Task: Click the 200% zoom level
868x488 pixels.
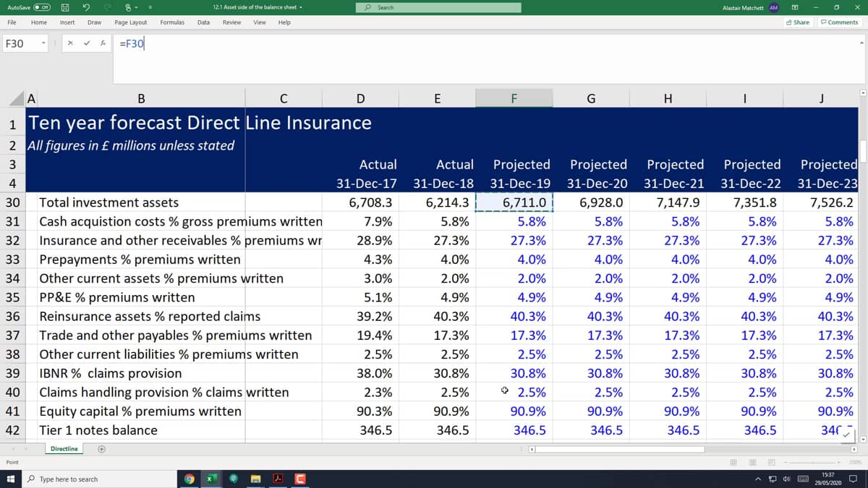Action: click(854, 462)
